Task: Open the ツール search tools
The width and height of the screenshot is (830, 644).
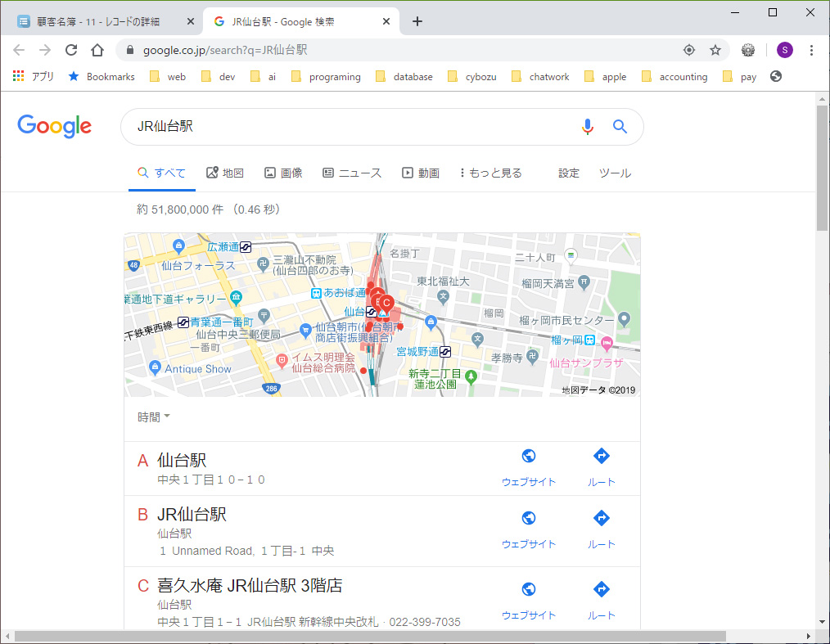Action: (x=615, y=173)
